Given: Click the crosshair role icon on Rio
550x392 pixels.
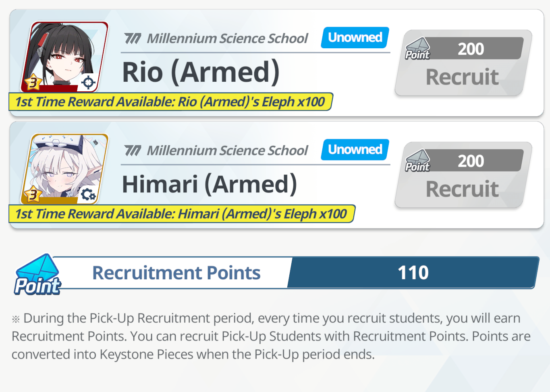Looking at the screenshot, I should 88,83.
